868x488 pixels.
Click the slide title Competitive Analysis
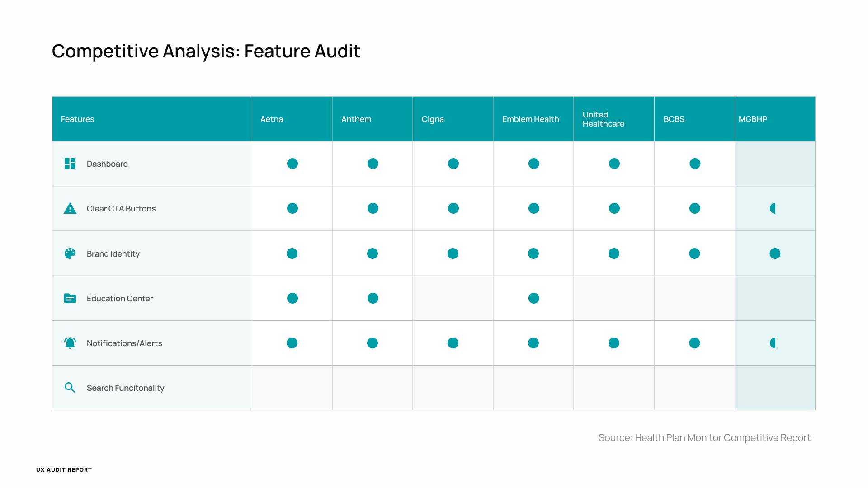206,51
